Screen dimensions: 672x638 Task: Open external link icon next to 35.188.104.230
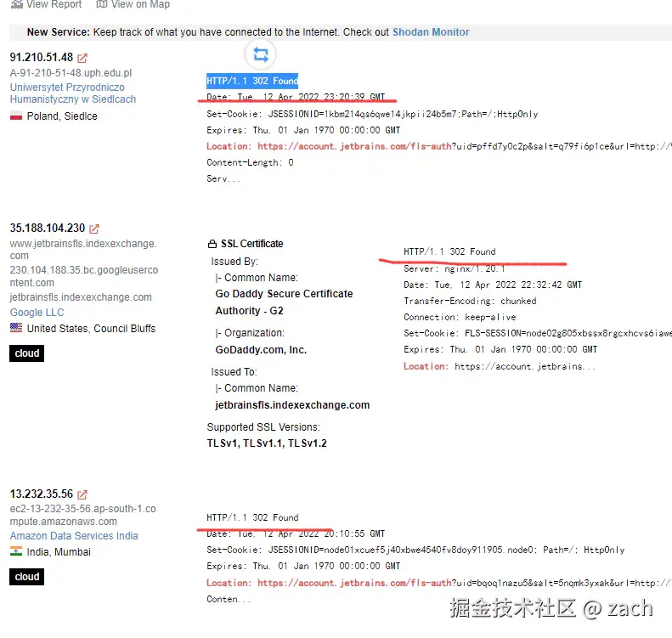click(x=94, y=229)
